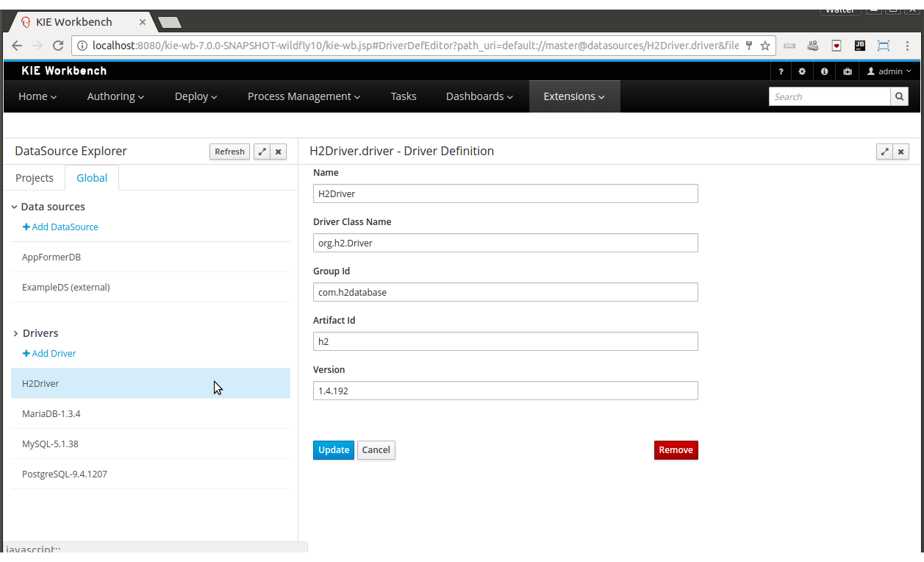This screenshot has height=562, width=924.
Task: Close the DataSource Explorer panel
Action: tap(278, 152)
